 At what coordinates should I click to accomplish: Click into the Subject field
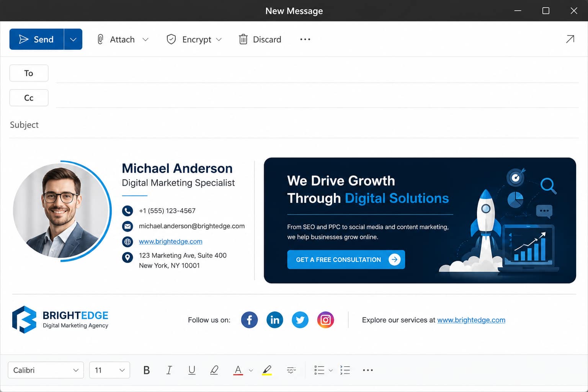294,125
